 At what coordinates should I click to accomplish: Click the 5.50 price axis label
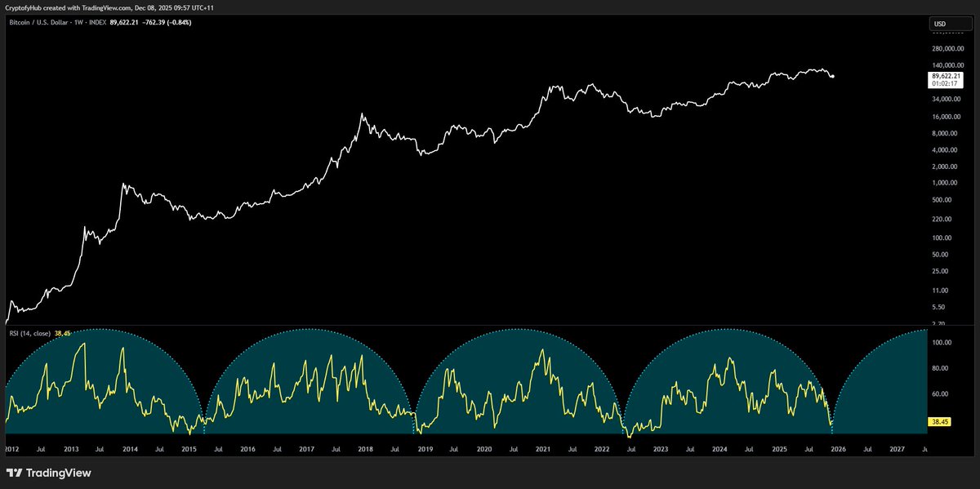point(938,307)
